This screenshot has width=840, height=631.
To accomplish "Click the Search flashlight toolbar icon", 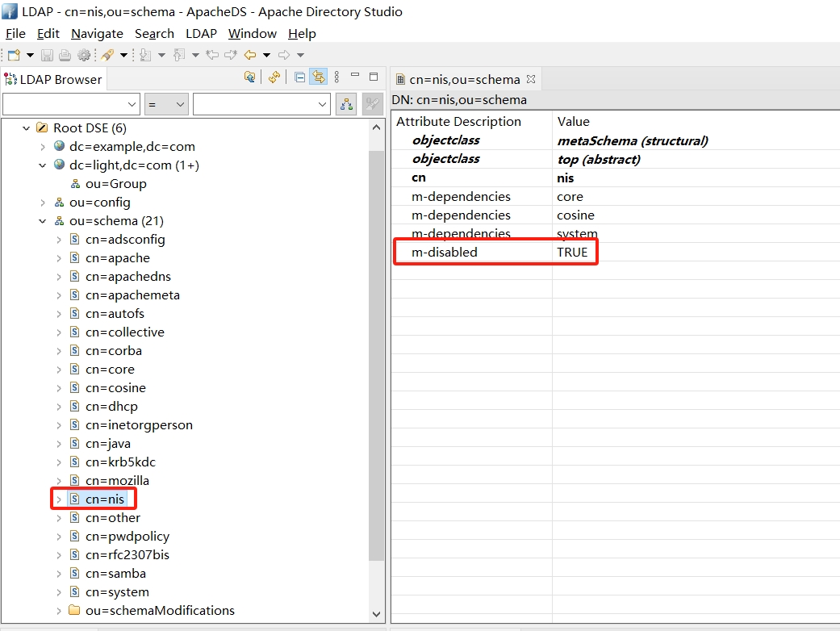I will [107, 55].
